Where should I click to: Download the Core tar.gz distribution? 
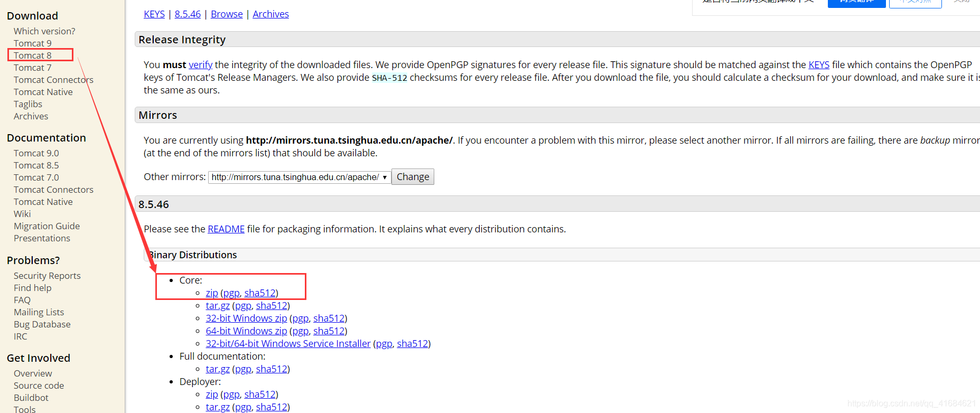click(x=218, y=306)
